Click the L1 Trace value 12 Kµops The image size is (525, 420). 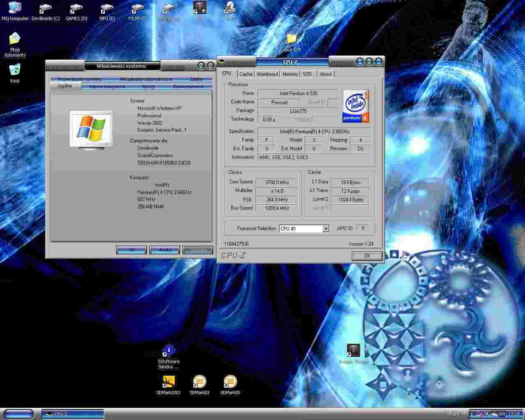[x=351, y=191]
